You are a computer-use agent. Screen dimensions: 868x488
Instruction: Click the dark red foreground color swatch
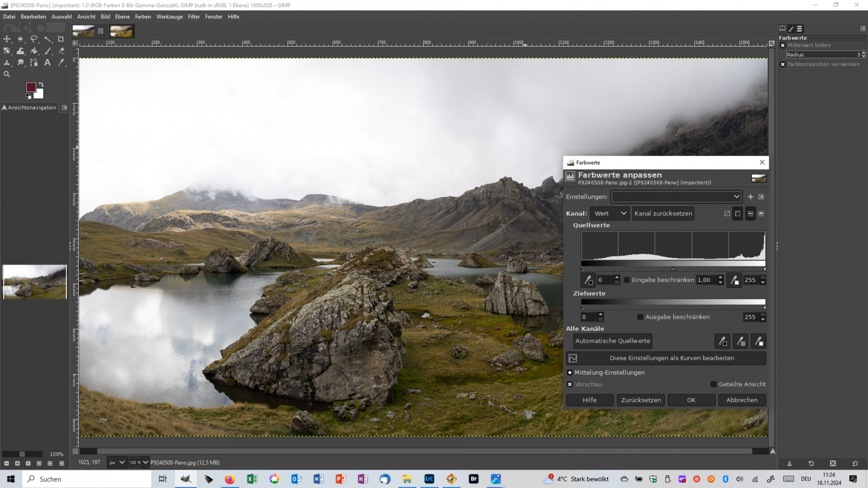point(31,87)
